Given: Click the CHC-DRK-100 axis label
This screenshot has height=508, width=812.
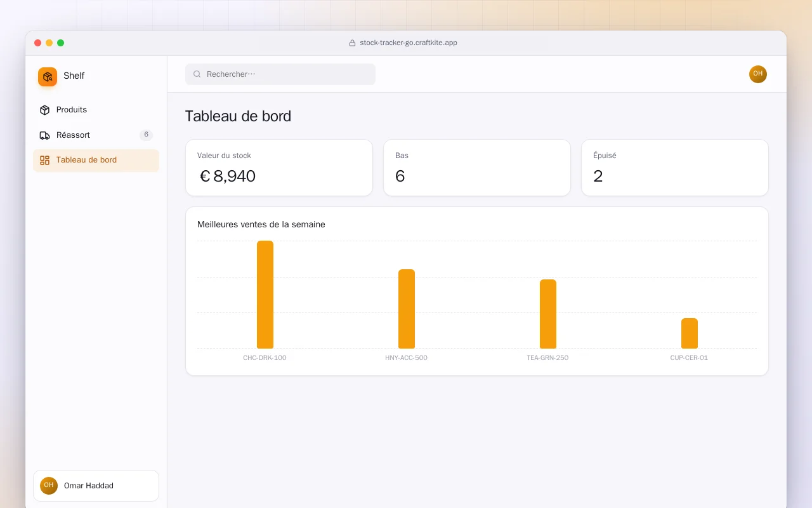Looking at the screenshot, I should coord(265,358).
